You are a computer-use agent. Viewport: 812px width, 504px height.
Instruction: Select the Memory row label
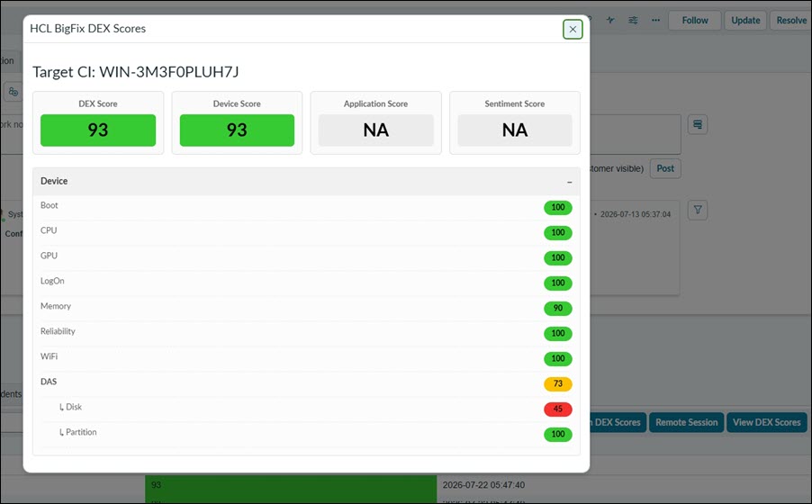pyautogui.click(x=56, y=306)
